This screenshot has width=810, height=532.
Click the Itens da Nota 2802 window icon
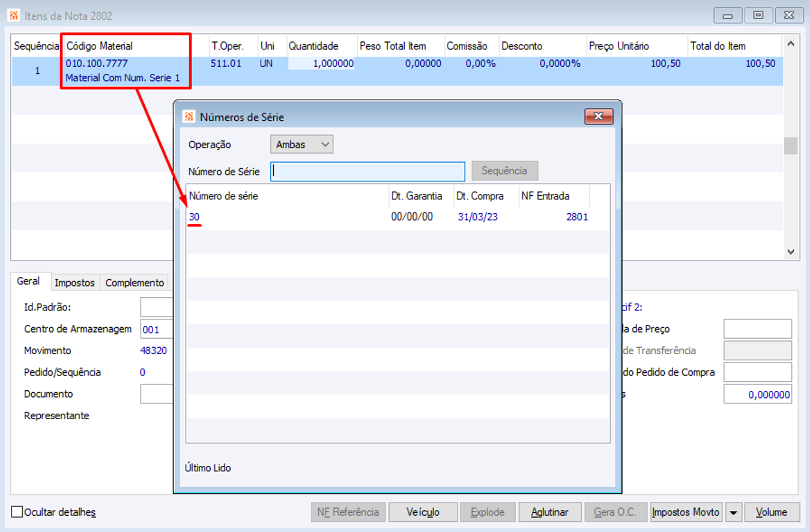tap(14, 16)
